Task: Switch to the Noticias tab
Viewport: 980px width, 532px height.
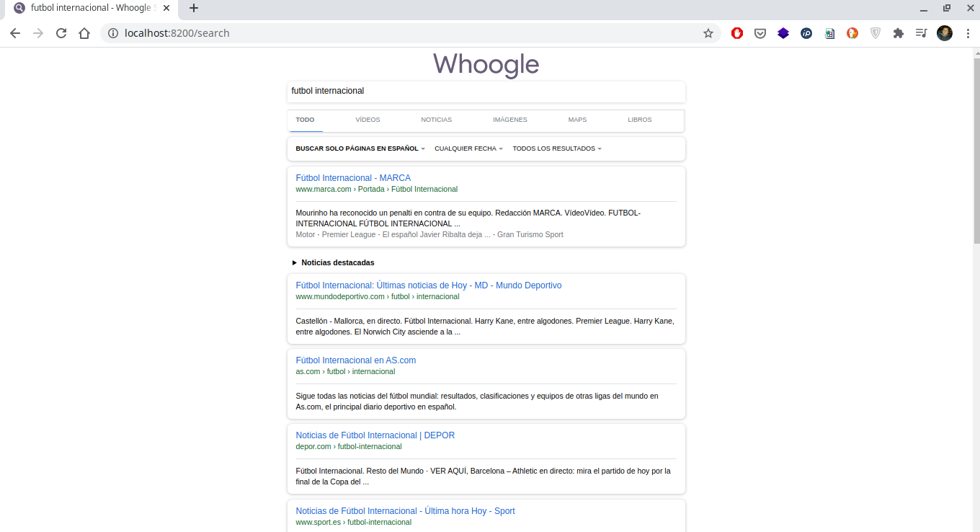Action: [x=436, y=120]
